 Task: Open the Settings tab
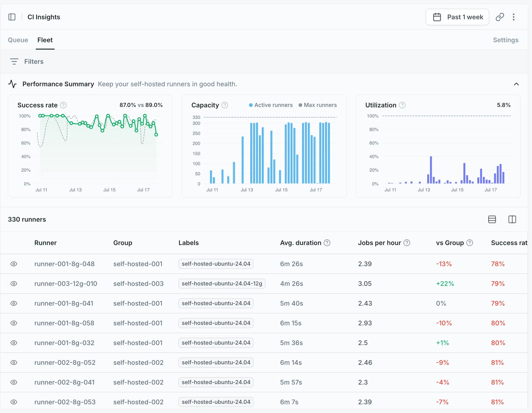(506, 40)
